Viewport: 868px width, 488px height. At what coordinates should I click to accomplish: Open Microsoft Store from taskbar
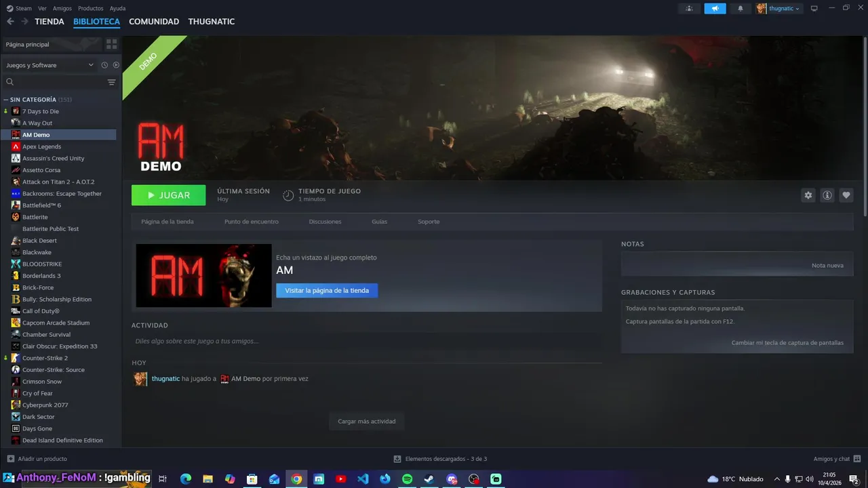pos(252,479)
